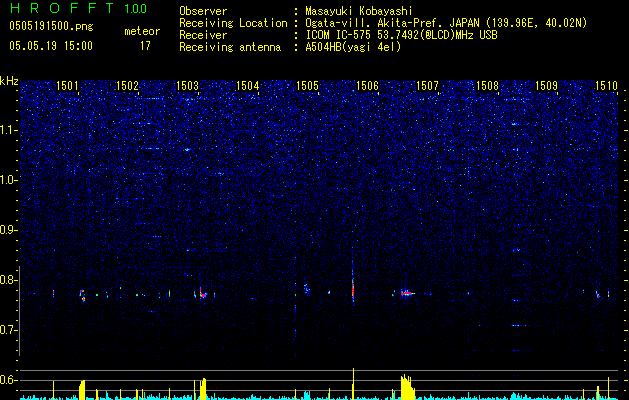Click the 1.0 frequency axis label
The width and height of the screenshot is (629, 400).
click(9, 180)
